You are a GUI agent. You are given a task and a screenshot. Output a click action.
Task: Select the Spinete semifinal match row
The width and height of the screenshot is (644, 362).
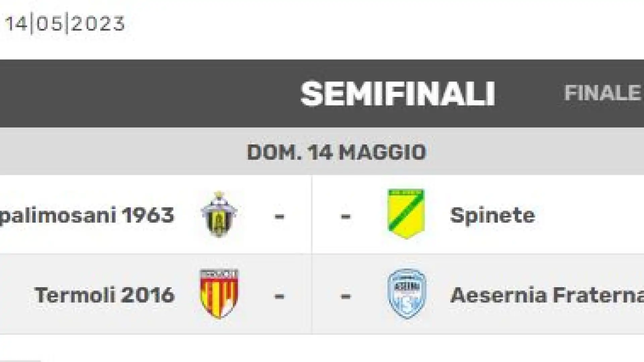(x=322, y=214)
